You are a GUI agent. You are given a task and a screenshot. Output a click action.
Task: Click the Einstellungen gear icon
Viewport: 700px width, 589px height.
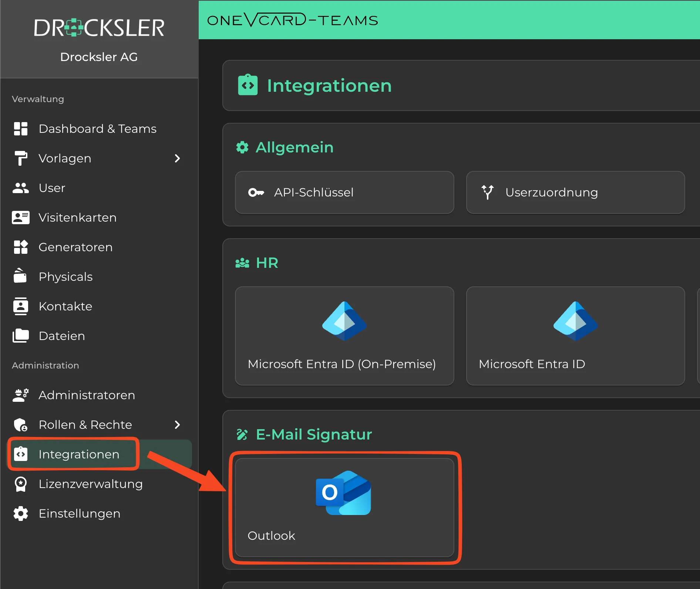(x=20, y=514)
